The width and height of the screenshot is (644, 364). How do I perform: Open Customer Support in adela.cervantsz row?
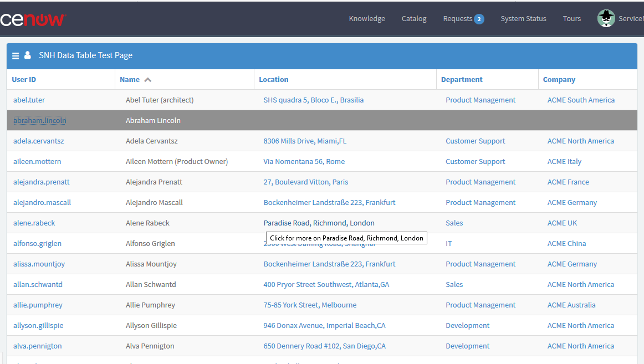pyautogui.click(x=475, y=141)
